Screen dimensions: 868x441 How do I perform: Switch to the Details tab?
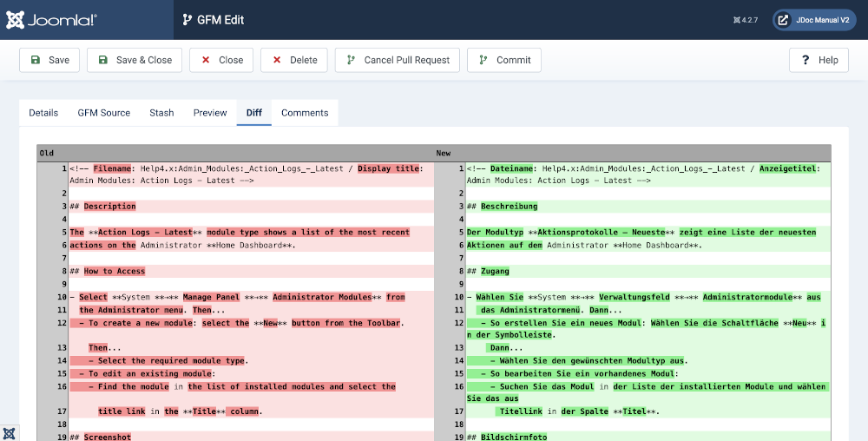[x=43, y=113]
